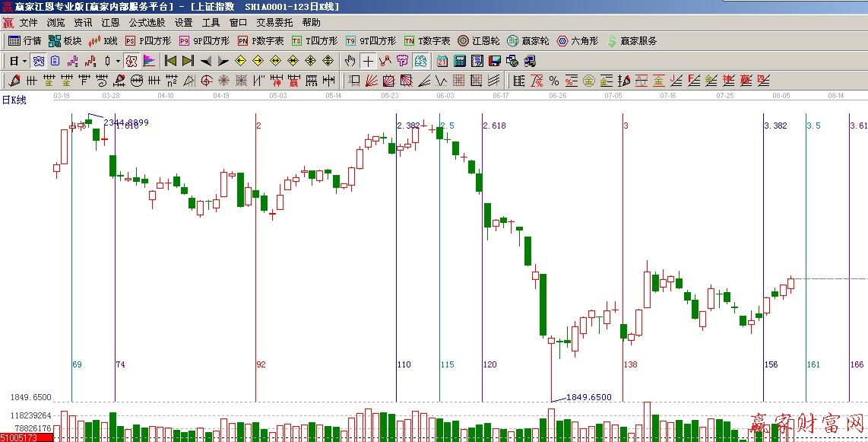Toggle the highlighted 权 adjustment button
Image resolution: width=868 pixels, height=442 pixels.
click(x=131, y=61)
